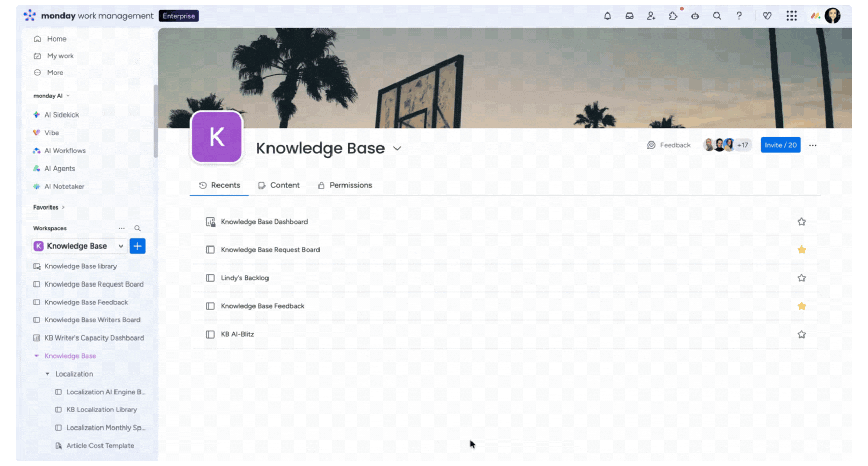Open the help question mark icon
868x466 pixels.
pyautogui.click(x=739, y=16)
